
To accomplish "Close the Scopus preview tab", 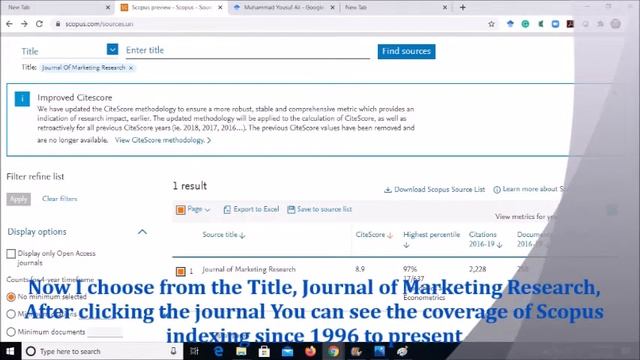I will click(220, 7).
